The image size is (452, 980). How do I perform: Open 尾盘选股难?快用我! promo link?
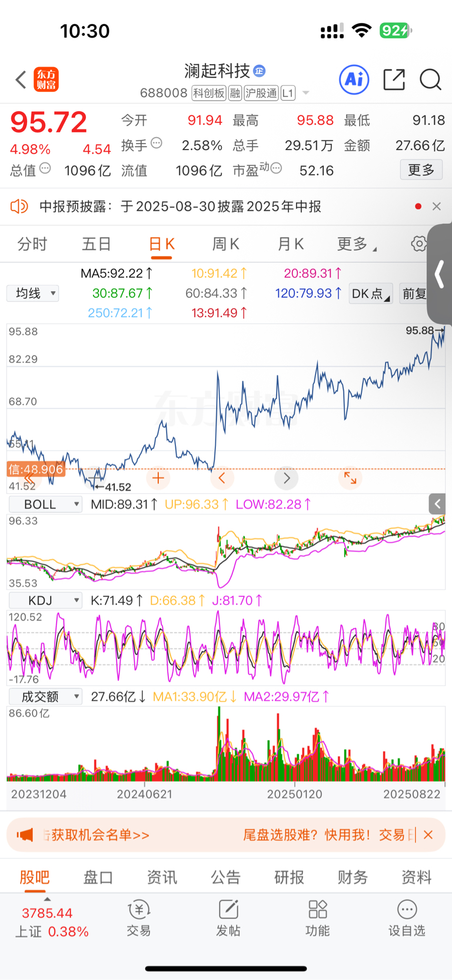pos(307,835)
